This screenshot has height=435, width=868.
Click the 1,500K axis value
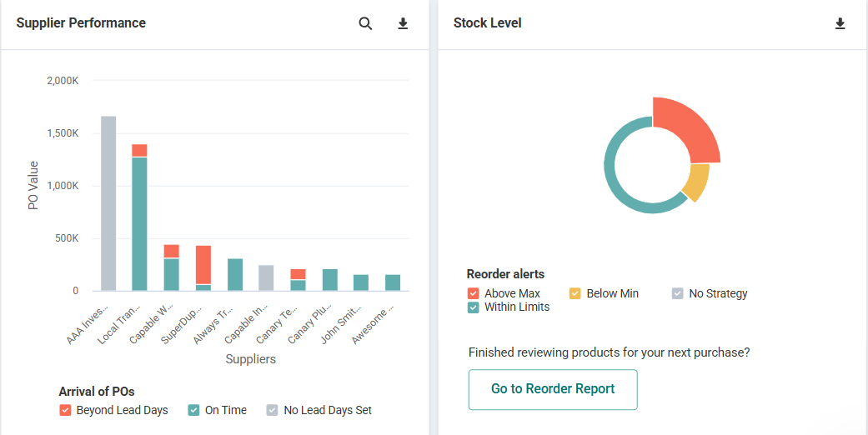point(63,133)
